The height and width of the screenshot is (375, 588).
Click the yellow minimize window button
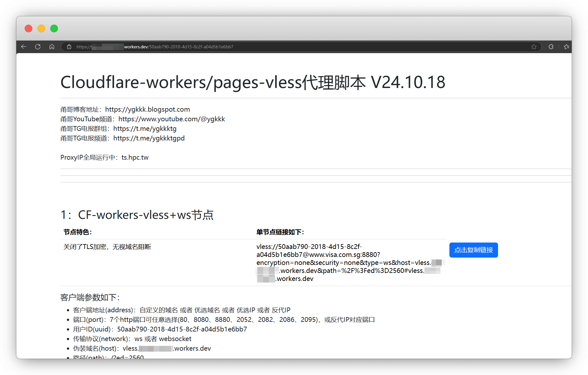click(x=41, y=28)
